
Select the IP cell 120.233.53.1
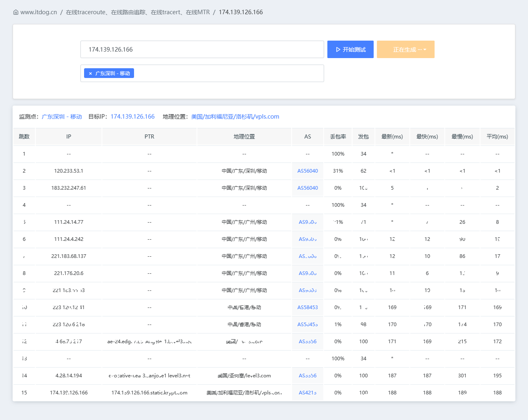(69, 171)
